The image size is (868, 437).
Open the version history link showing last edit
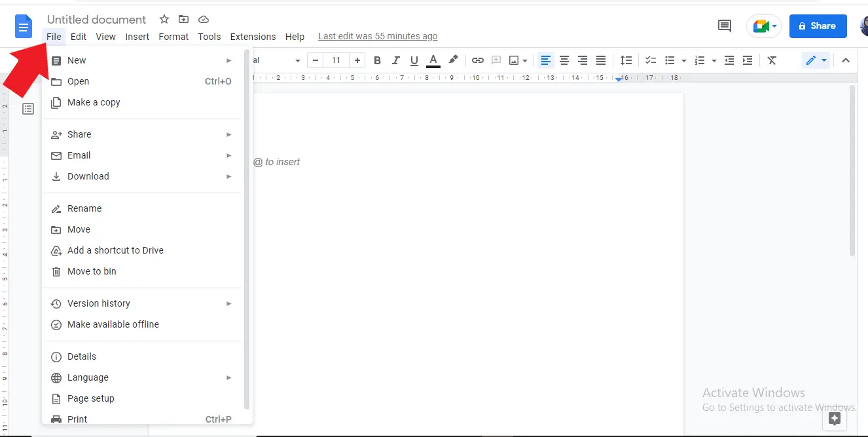(x=378, y=36)
